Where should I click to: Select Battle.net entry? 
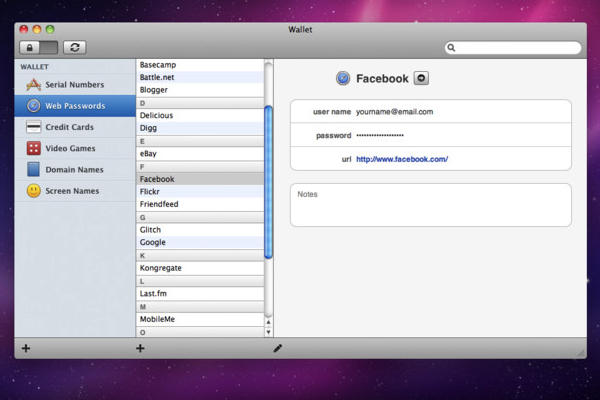click(200, 77)
